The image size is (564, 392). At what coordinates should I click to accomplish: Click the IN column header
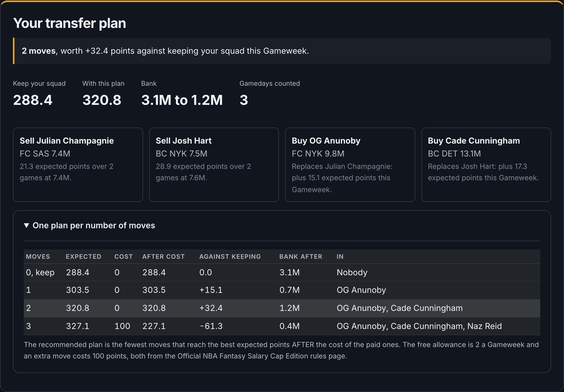(x=340, y=256)
